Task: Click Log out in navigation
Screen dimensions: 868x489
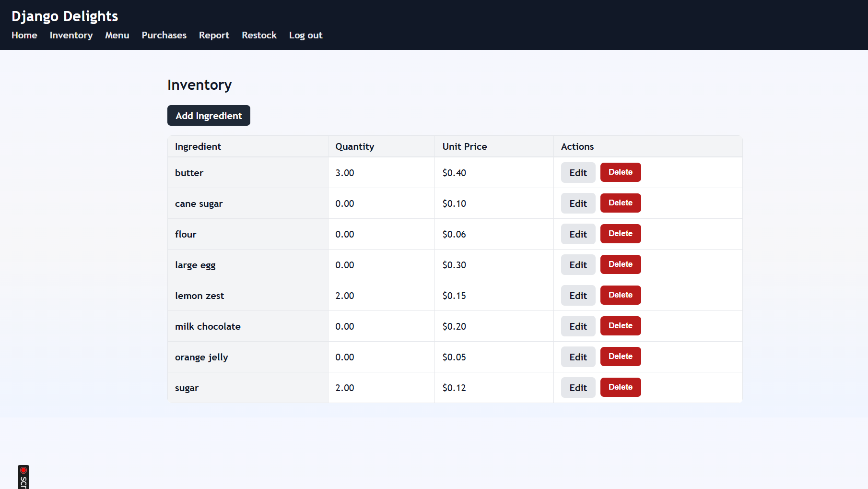Action: coord(305,36)
